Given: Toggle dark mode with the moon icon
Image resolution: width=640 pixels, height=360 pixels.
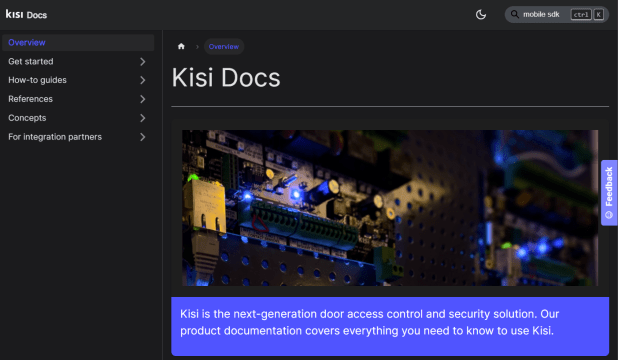Looking at the screenshot, I should click(481, 15).
